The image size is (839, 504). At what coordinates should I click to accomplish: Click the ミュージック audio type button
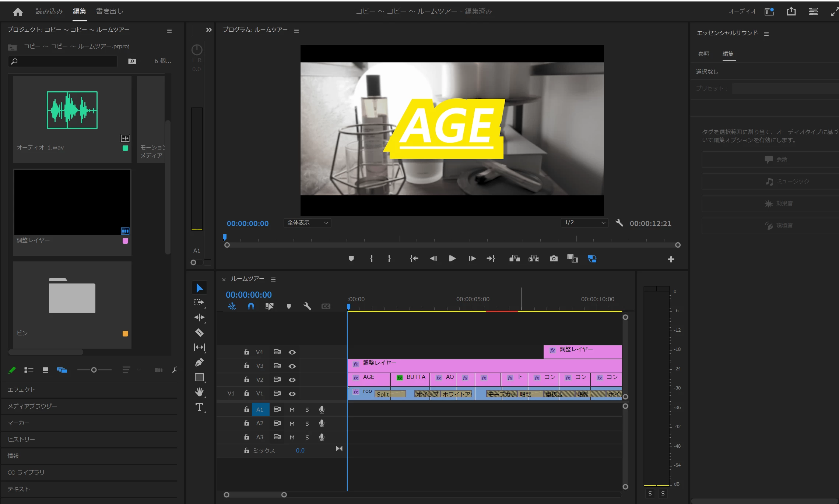click(787, 181)
